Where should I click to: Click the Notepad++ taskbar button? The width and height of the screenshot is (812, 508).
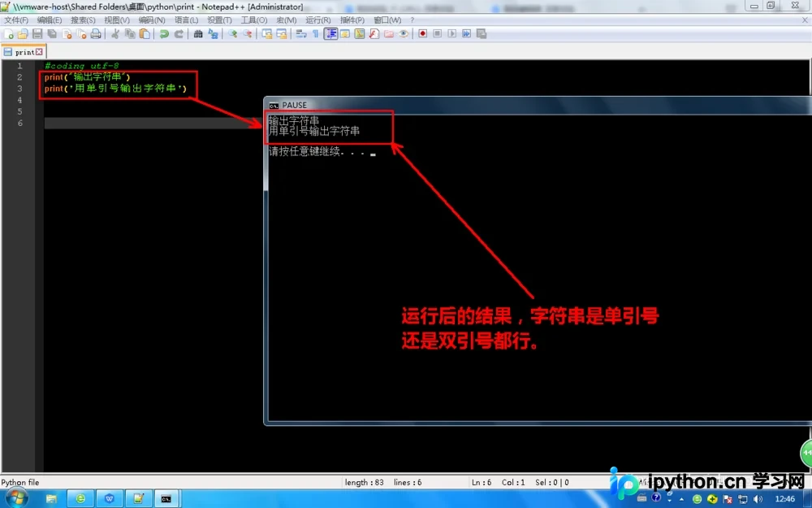click(138, 499)
